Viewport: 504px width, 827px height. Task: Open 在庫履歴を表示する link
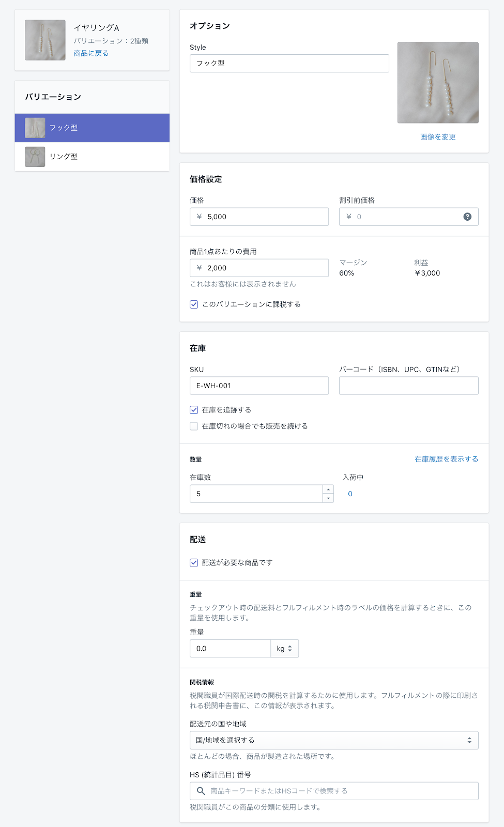tap(446, 459)
